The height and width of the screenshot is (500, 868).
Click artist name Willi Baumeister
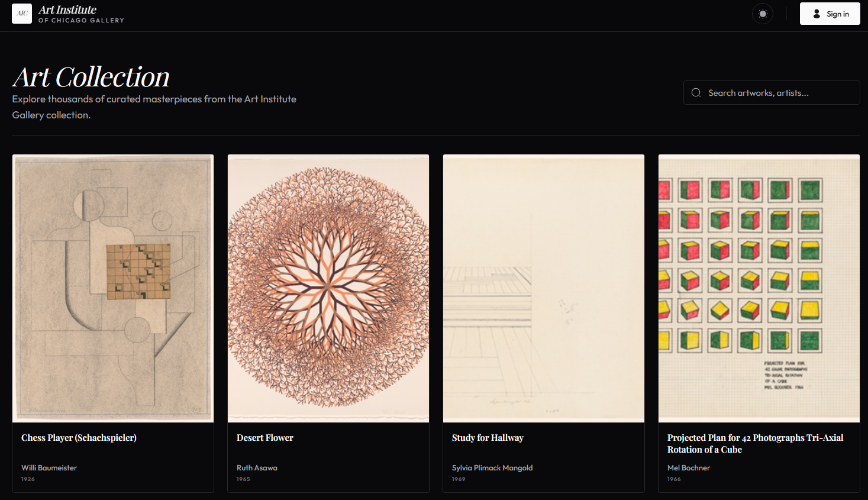click(x=49, y=468)
